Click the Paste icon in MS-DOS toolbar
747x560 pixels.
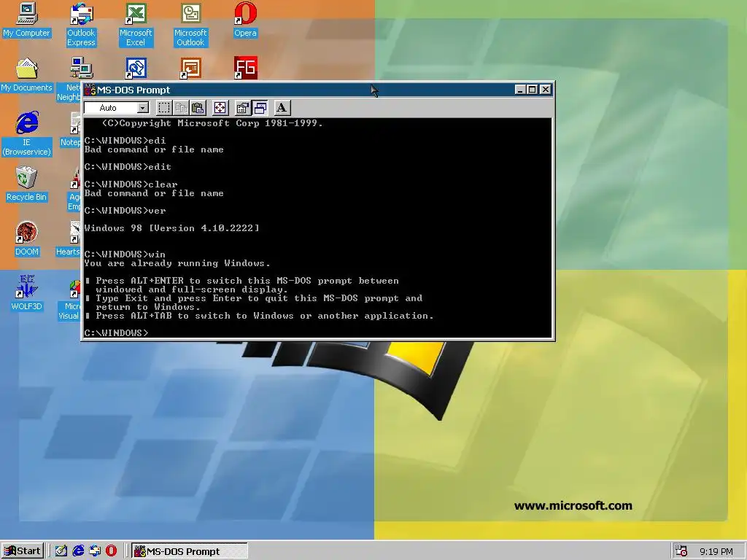coord(198,108)
